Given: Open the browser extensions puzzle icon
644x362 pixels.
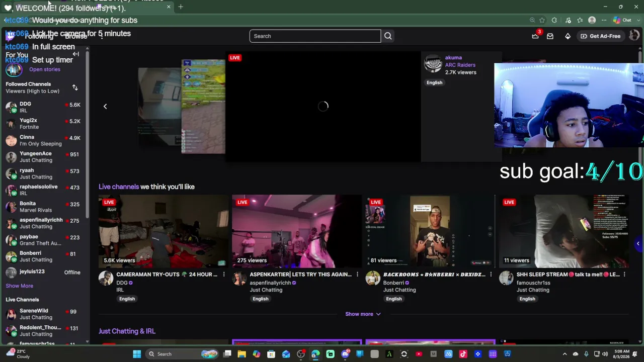Looking at the screenshot, I should pos(554,20).
